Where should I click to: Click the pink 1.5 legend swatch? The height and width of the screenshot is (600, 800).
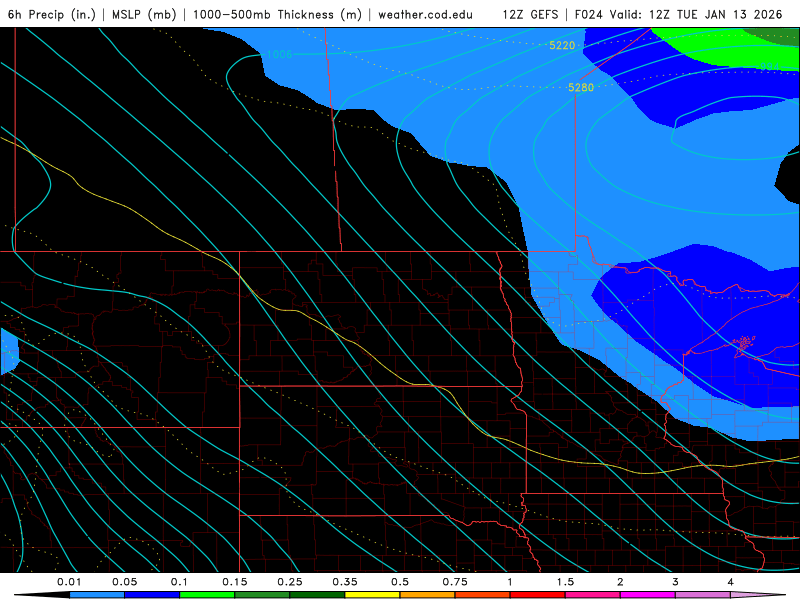[x=593, y=595]
